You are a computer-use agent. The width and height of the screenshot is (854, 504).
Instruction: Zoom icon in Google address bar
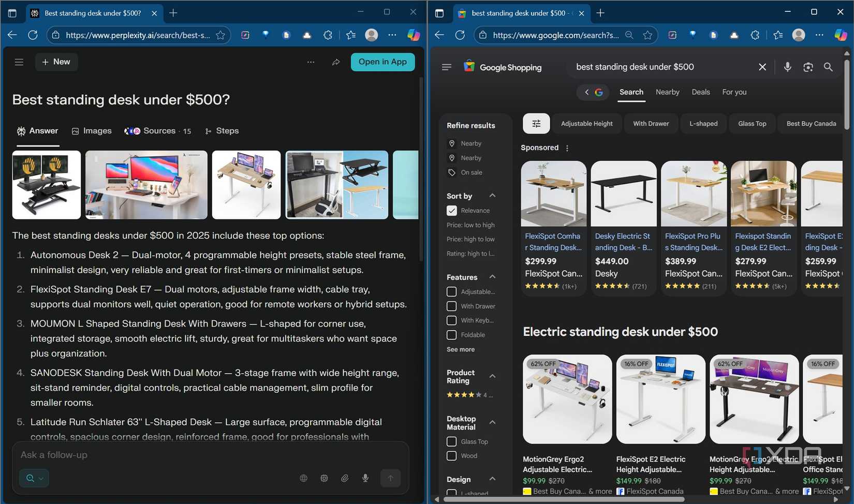tap(629, 35)
